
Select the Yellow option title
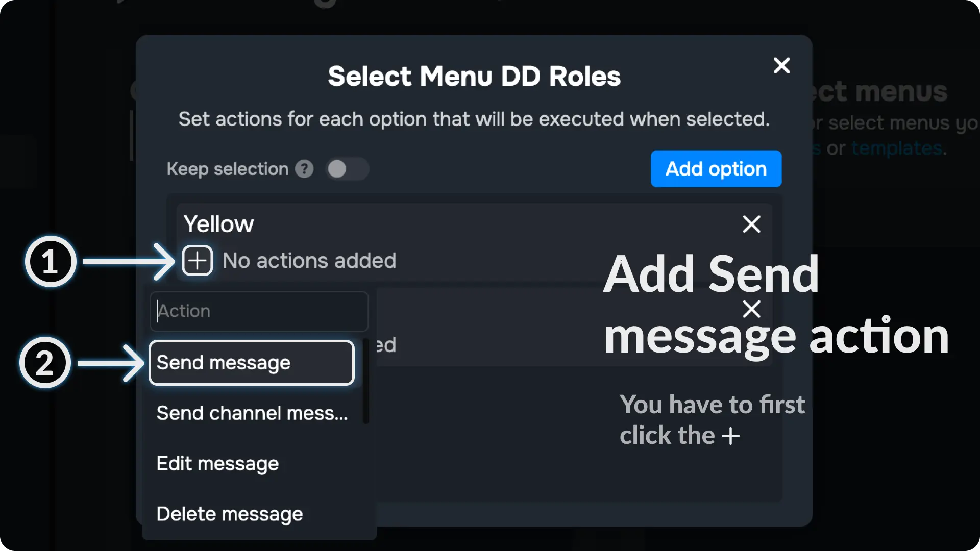[218, 224]
